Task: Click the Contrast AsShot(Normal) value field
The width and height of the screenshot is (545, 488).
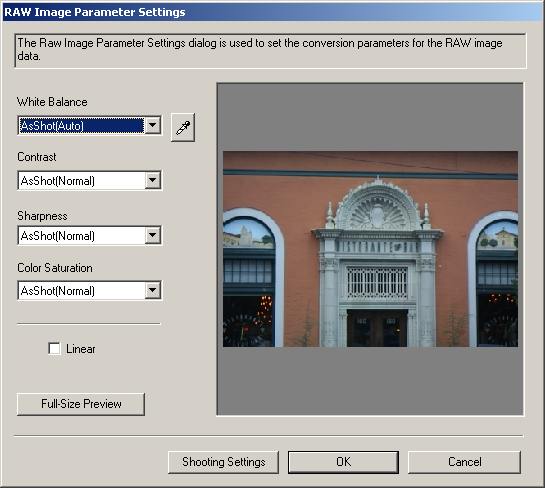Action: pyautogui.click(x=81, y=181)
